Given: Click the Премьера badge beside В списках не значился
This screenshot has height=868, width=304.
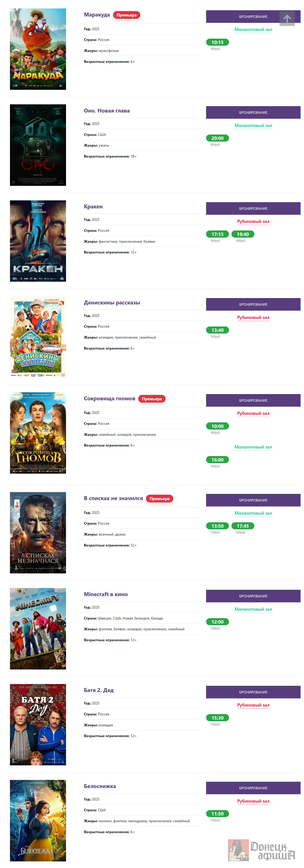Looking at the screenshot, I should (159, 499).
